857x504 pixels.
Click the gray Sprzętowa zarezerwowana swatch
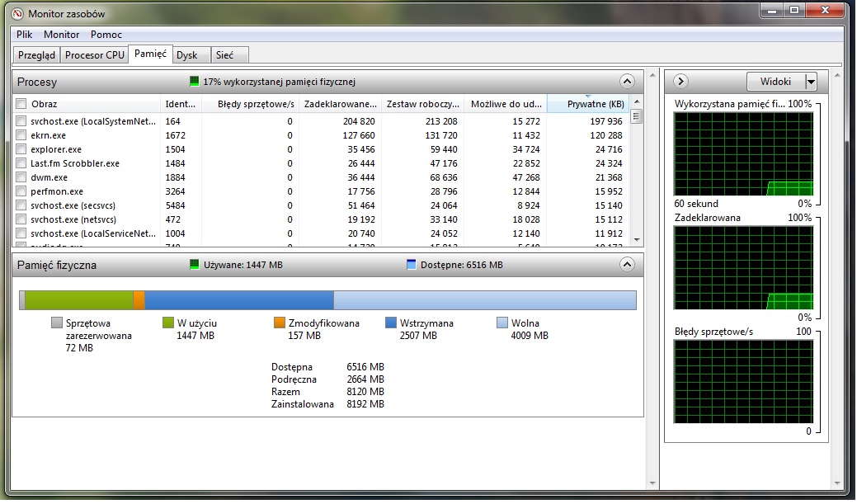57,323
